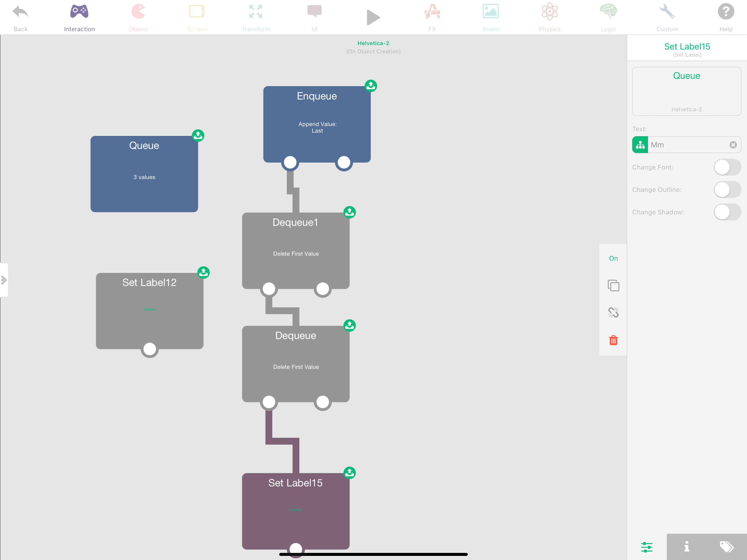Go Back using the arrow button
Image resolution: width=747 pixels, height=560 pixels.
21,17
